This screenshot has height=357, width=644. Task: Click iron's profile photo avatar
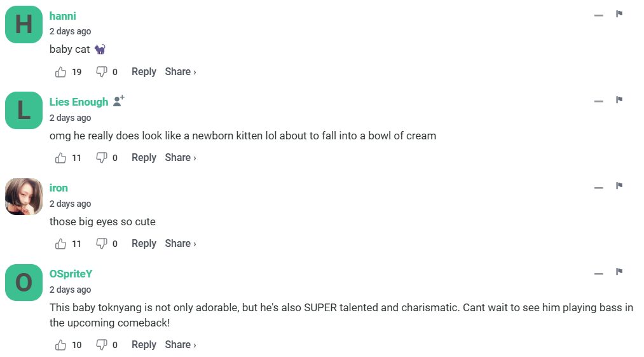(24, 197)
